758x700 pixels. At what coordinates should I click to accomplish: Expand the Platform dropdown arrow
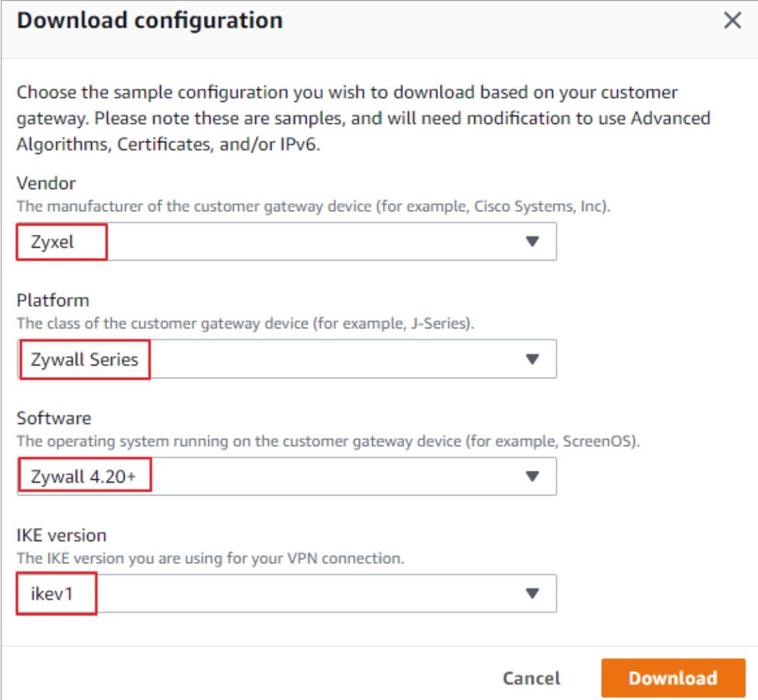point(532,359)
